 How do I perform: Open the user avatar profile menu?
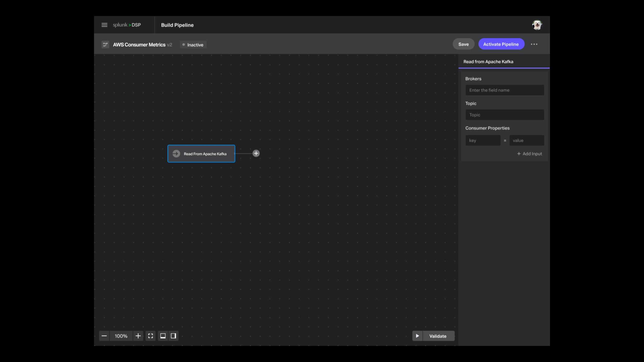click(x=537, y=25)
